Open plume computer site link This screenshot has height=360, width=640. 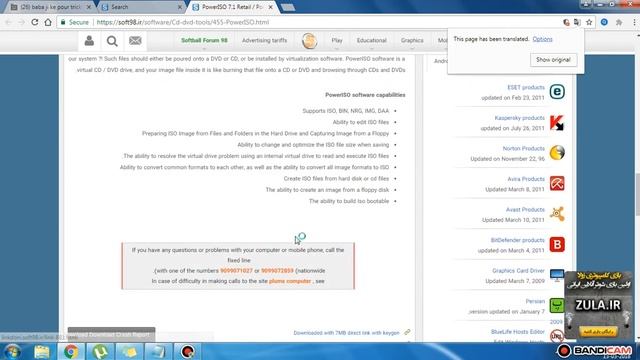pyautogui.click(x=290, y=281)
